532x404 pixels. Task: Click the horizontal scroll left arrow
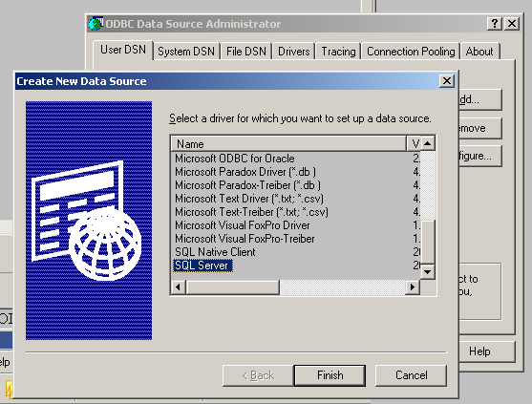click(x=178, y=287)
